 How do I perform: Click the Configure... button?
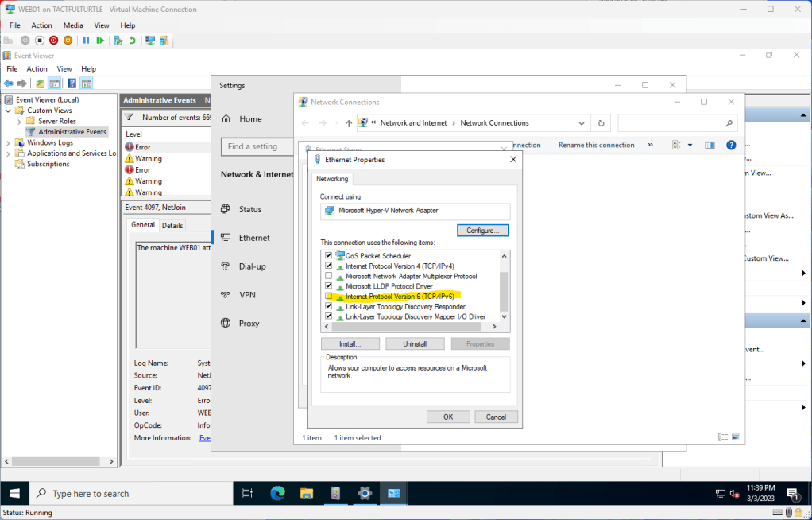tap(482, 231)
